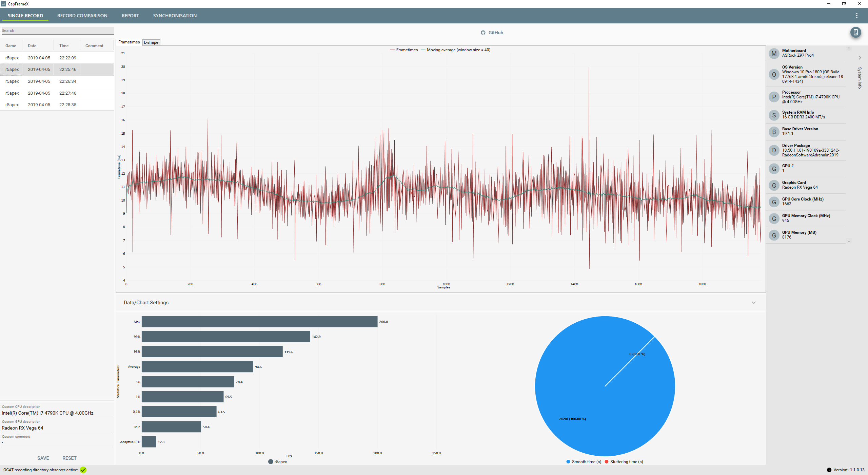This screenshot has height=475, width=868.
Task: Click the system info scroll-up arrow
Action: pyautogui.click(x=849, y=49)
